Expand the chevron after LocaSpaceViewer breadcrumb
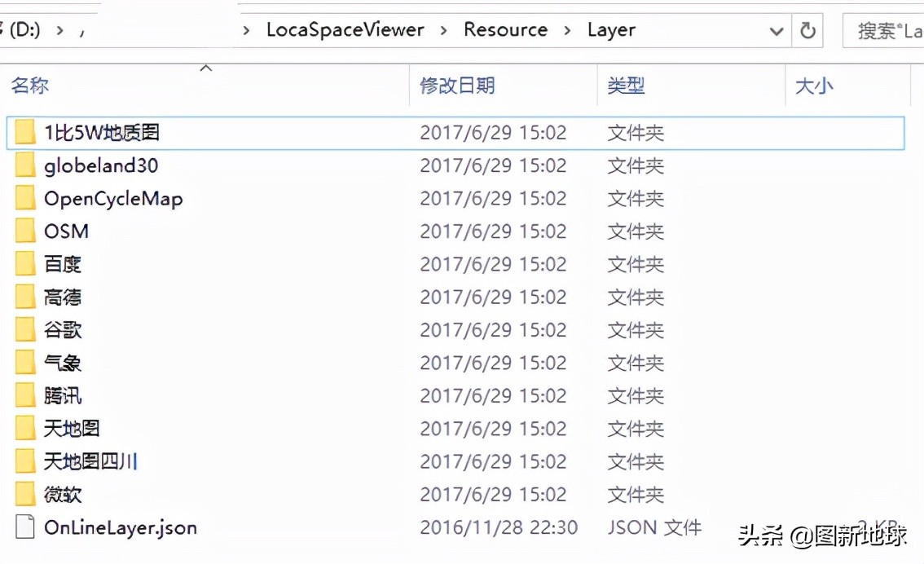Viewport: 924px width, 564px height. 443,31
